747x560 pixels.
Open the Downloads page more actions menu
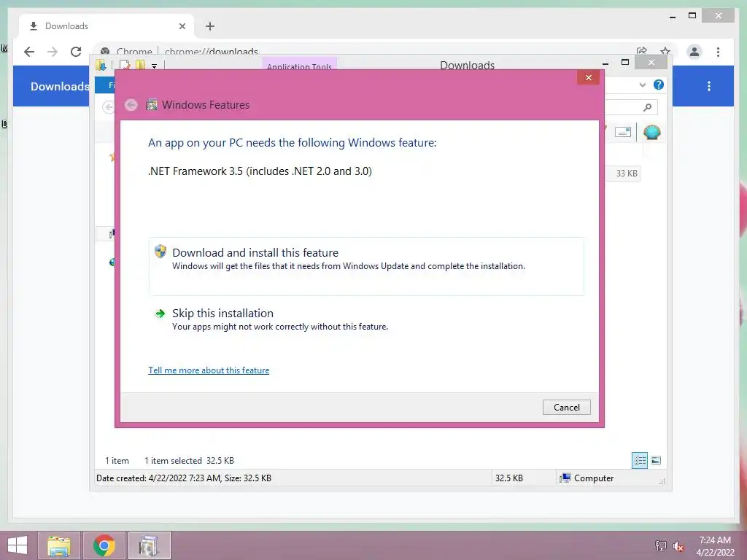709,86
